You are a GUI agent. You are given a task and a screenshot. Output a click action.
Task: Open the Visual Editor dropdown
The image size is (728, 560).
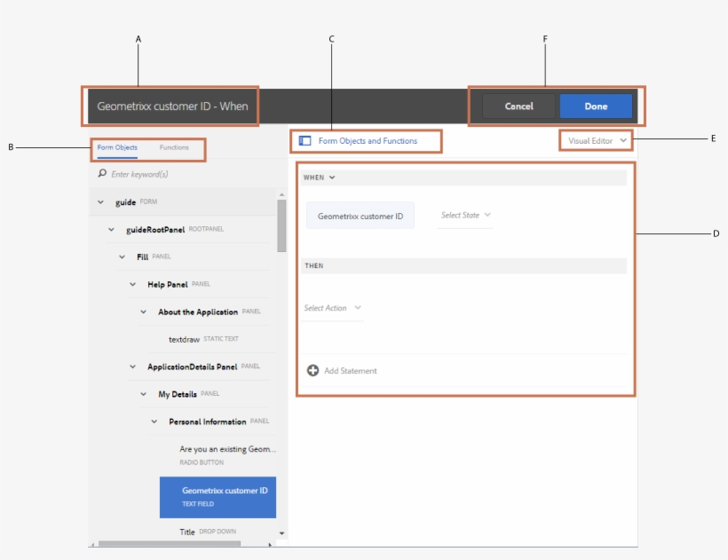point(597,140)
